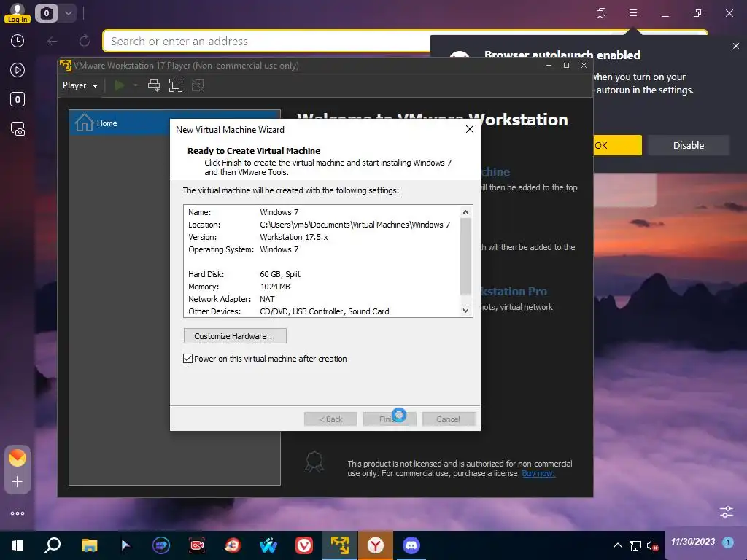Click the Network Adapter NAT value
The height and width of the screenshot is (560, 747).
(267, 299)
